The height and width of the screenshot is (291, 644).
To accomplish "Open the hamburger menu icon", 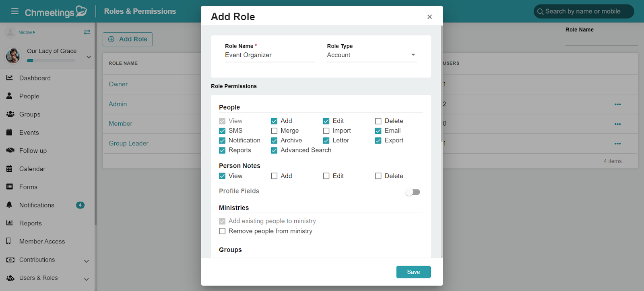I will pyautogui.click(x=15, y=11).
